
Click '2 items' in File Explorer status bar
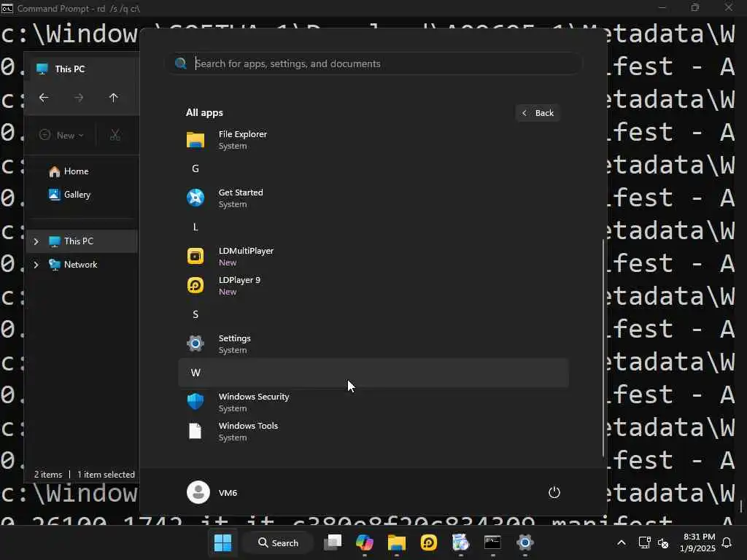[48, 475]
